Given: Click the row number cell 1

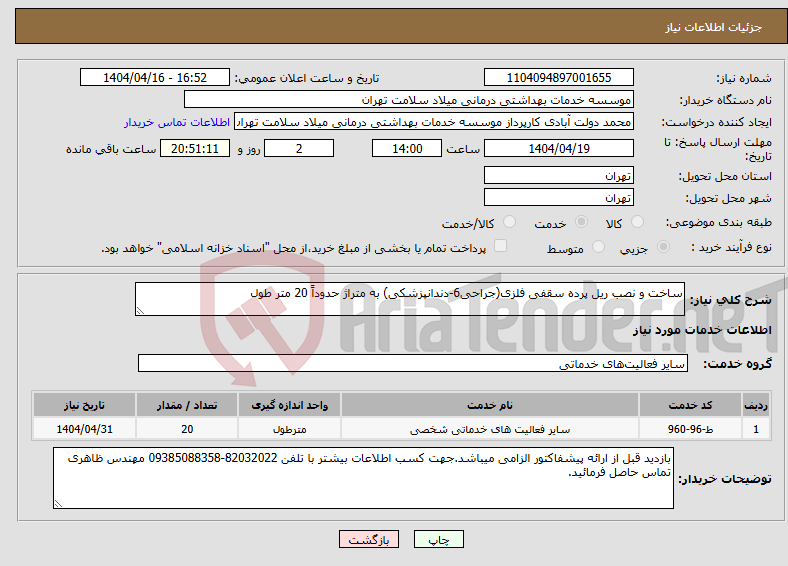Looking at the screenshot, I should 756,429.
